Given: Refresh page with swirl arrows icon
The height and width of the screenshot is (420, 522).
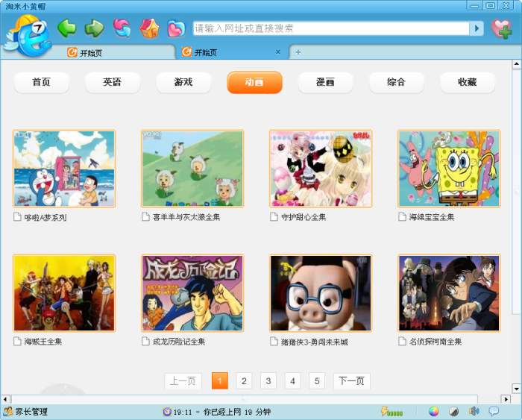Looking at the screenshot, I should (x=122, y=28).
